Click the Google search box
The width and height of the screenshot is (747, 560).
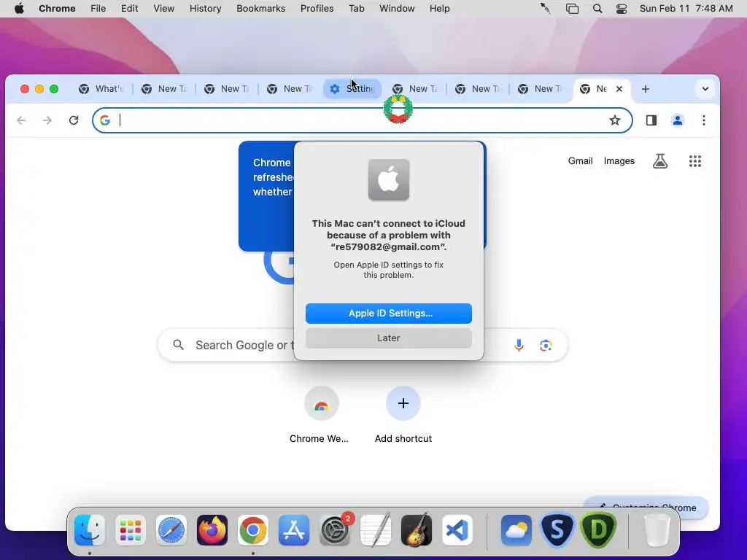[x=362, y=345]
